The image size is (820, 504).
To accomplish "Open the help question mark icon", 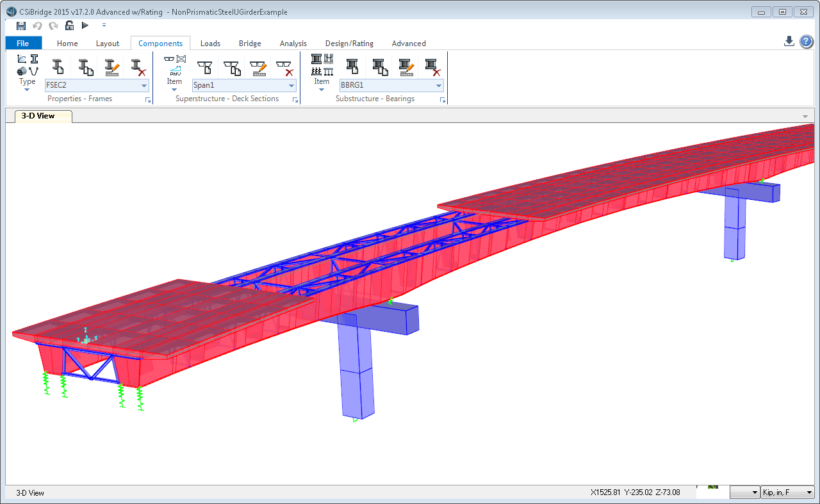I will point(807,41).
